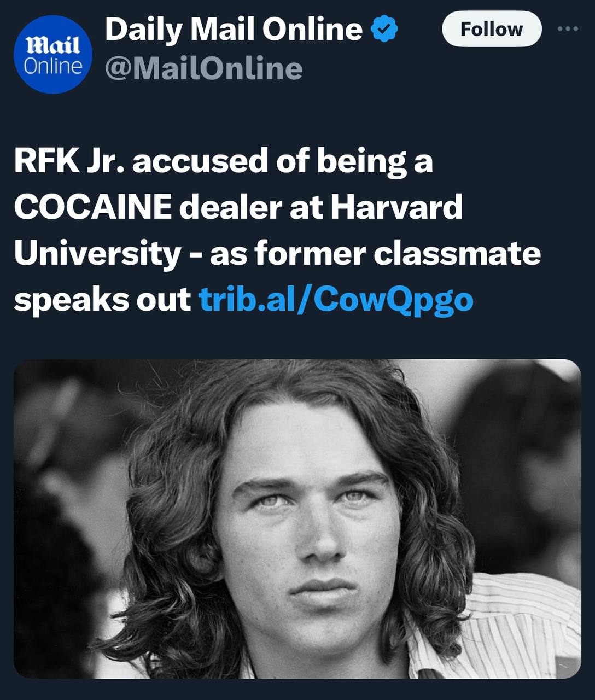Viewport: 595px width, 700px height.
Task: Open the three-dot more options menu
Action: pyautogui.click(x=568, y=29)
